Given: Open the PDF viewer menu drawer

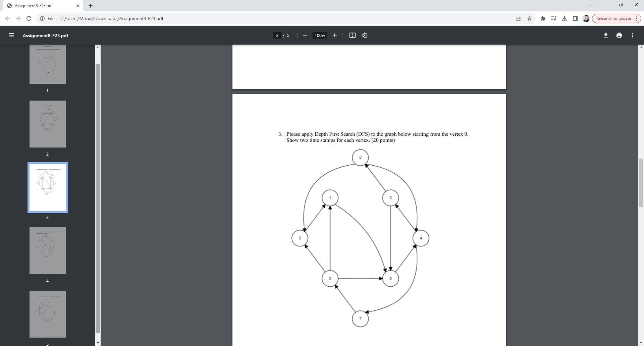Looking at the screenshot, I should 11,35.
